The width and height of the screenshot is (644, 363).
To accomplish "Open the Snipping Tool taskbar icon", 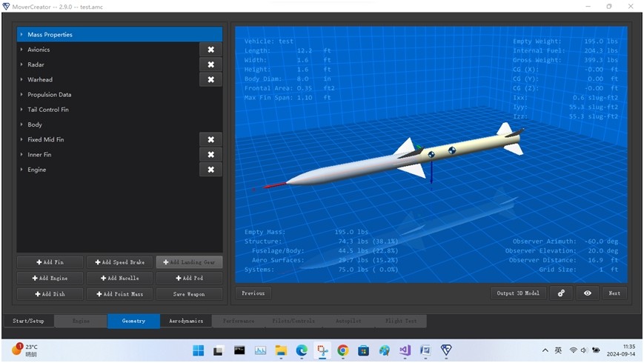I will [322, 350].
